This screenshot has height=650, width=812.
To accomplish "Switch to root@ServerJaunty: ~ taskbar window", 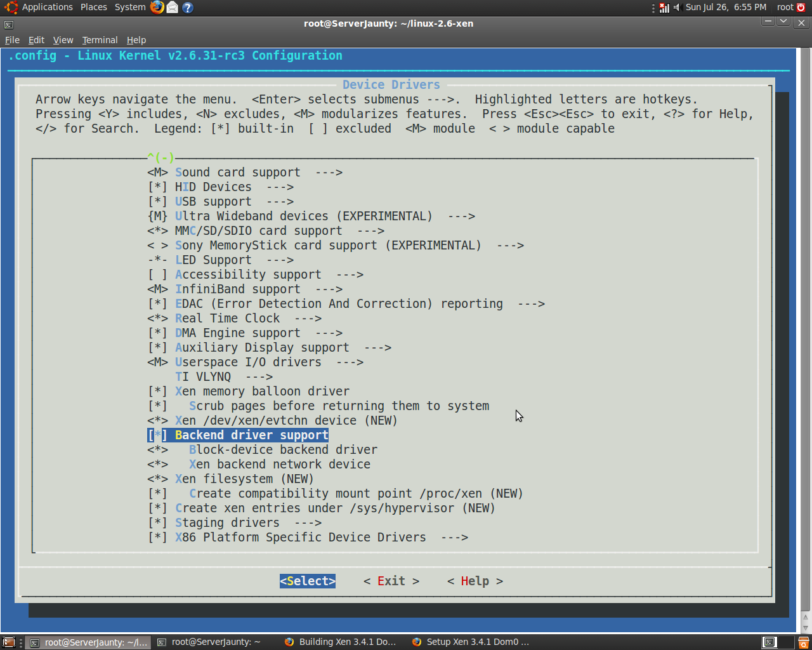I will [216, 642].
